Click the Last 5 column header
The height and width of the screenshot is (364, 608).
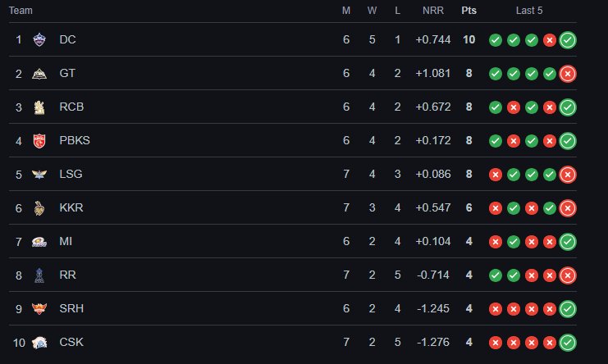tap(529, 11)
